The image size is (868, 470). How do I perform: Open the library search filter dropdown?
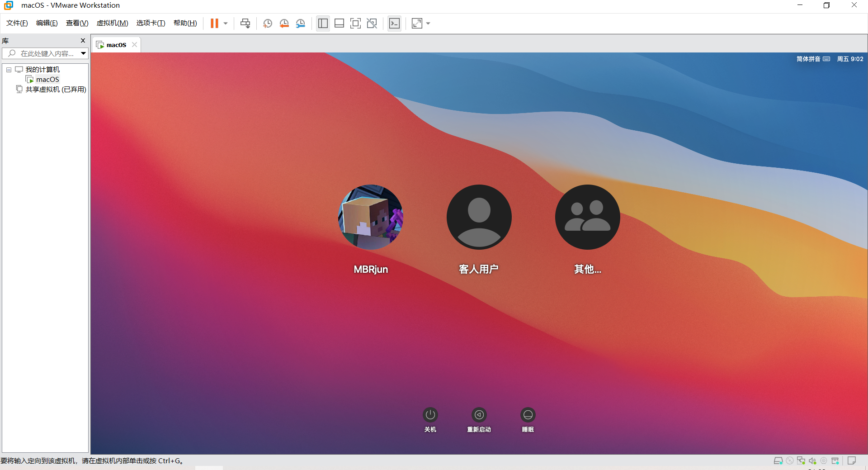[84, 53]
